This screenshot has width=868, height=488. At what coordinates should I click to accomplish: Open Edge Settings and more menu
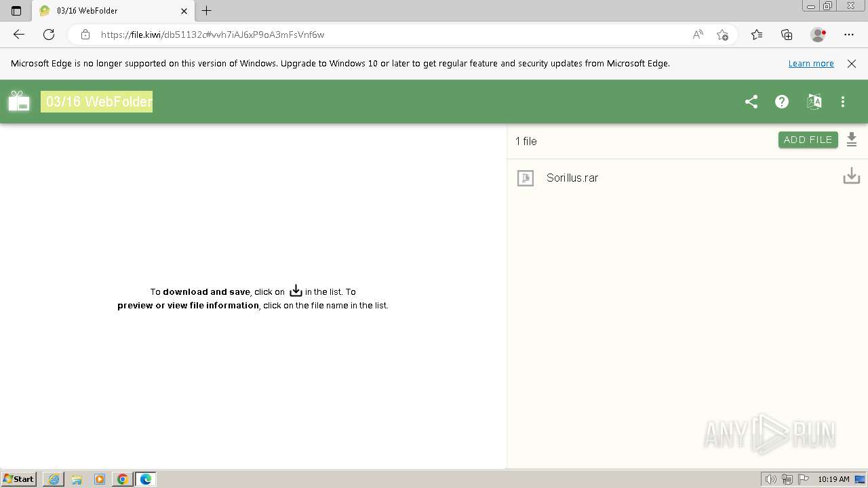849,35
